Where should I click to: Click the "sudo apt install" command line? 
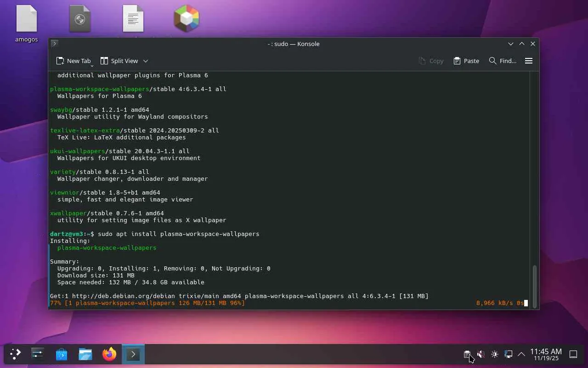[x=179, y=234]
